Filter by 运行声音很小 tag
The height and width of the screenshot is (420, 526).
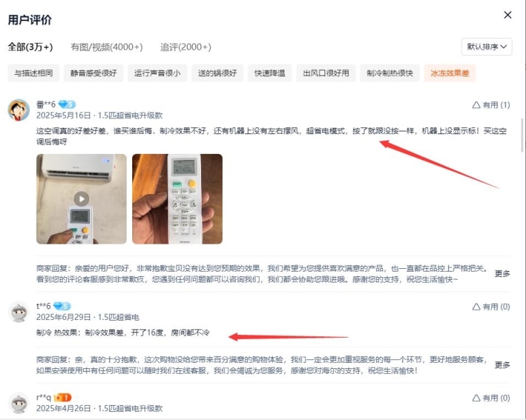(157, 73)
